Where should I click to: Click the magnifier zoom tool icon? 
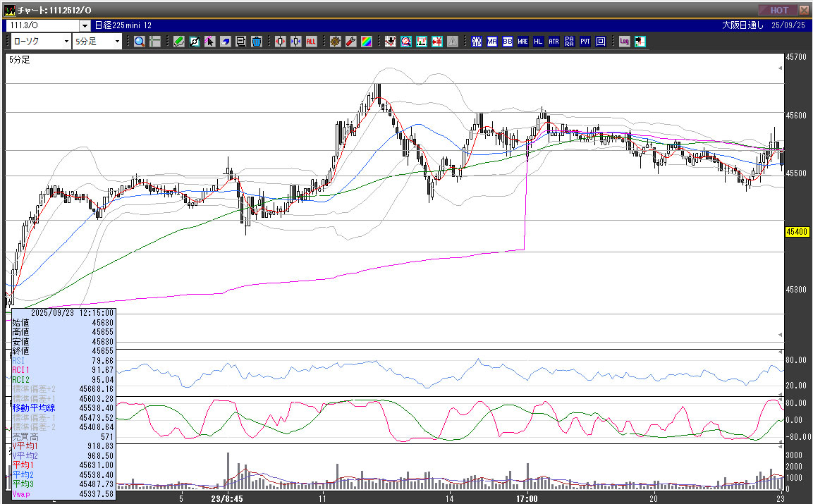140,42
